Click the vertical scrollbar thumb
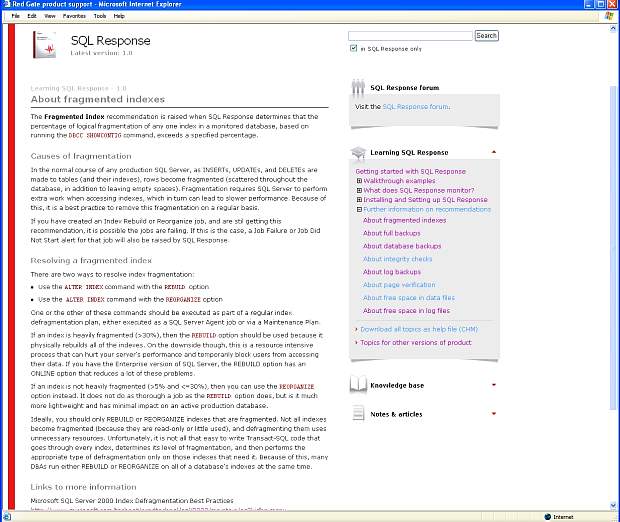620x522 pixels. (x=613, y=247)
